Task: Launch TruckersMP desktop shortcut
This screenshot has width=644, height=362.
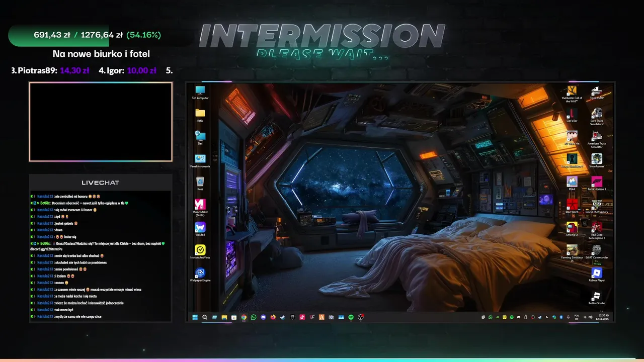Action: (x=597, y=93)
